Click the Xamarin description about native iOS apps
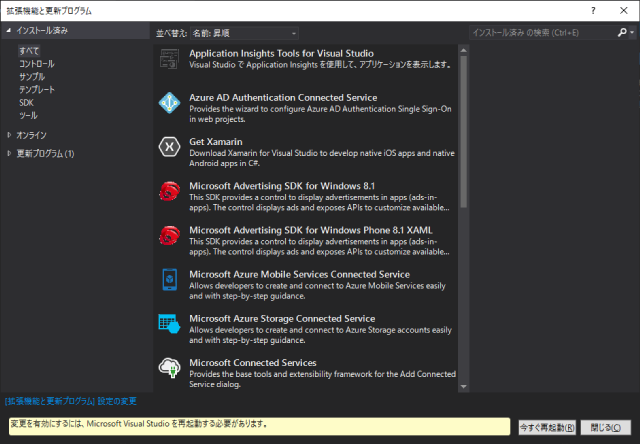Screen dimensions: 640x444 (322, 158)
